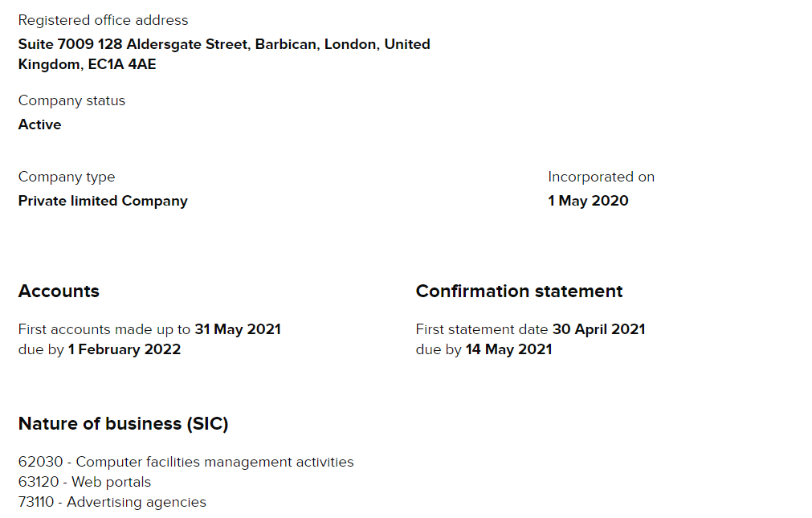Click the Company type label
Viewport: 812px width, 518px height.
67,177
